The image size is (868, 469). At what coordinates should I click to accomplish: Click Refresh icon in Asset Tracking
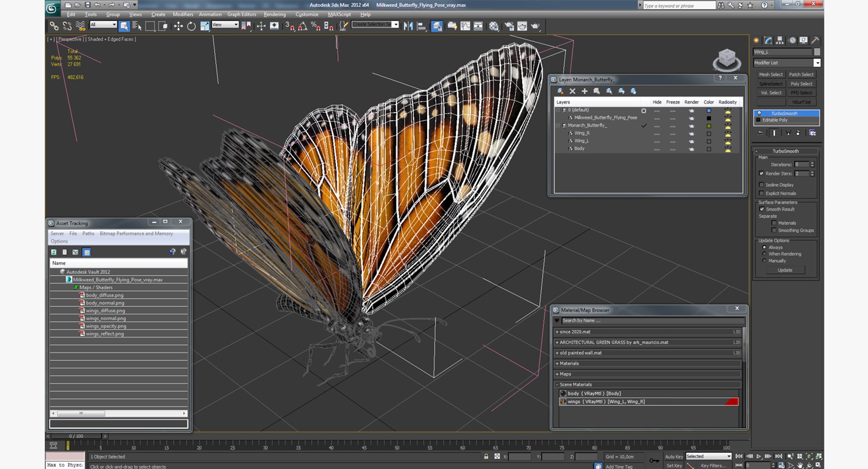click(54, 252)
